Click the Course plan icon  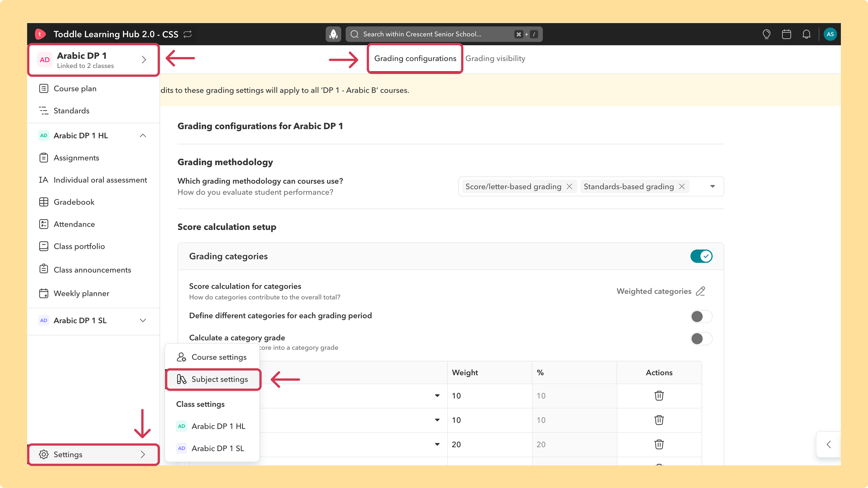(44, 89)
